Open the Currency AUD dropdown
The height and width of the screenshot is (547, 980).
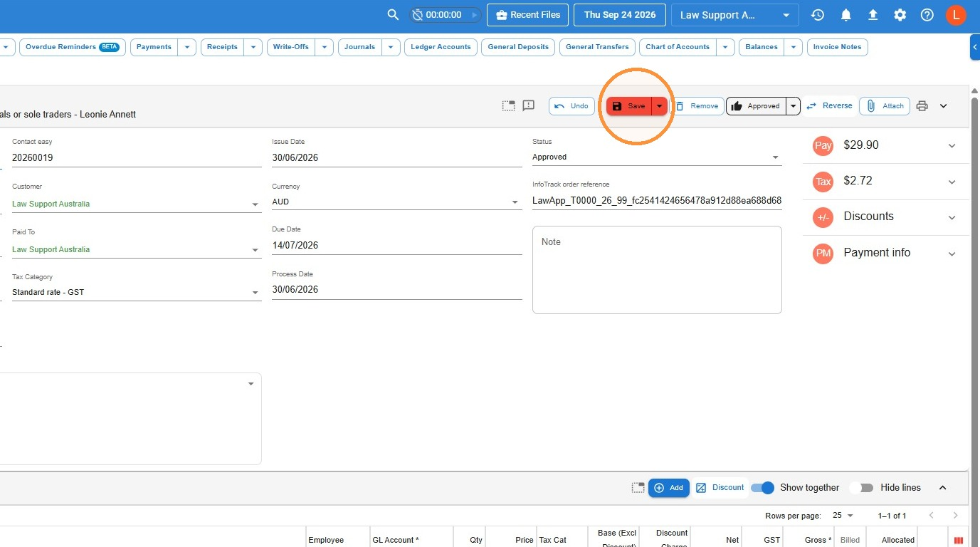396,202
